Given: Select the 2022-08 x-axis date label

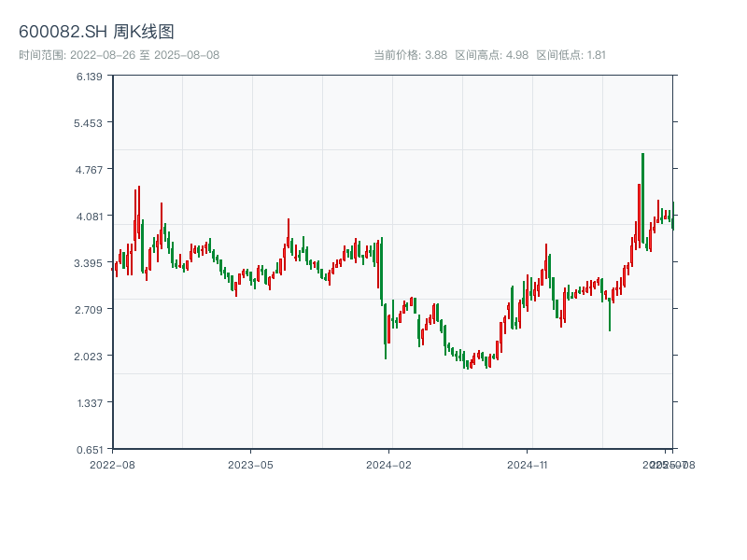Looking at the screenshot, I should [112, 464].
